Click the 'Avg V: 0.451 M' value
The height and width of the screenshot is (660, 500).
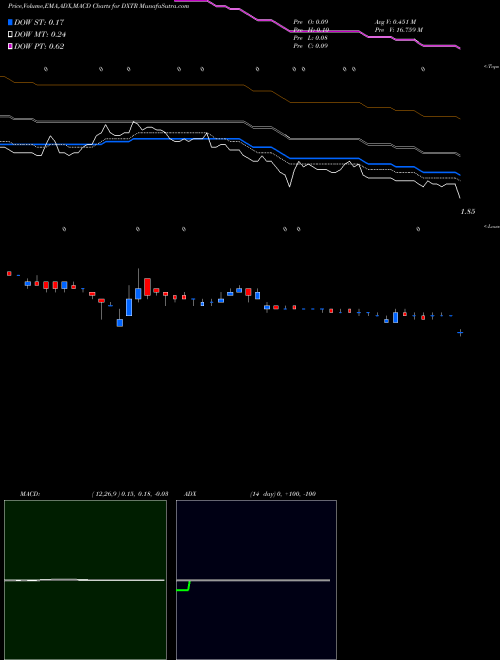[x=395, y=22]
